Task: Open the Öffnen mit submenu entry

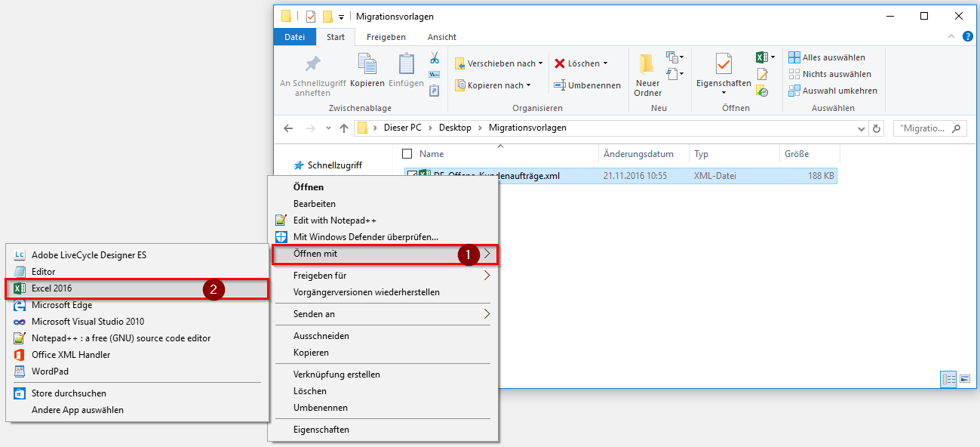Action: pyautogui.click(x=384, y=254)
